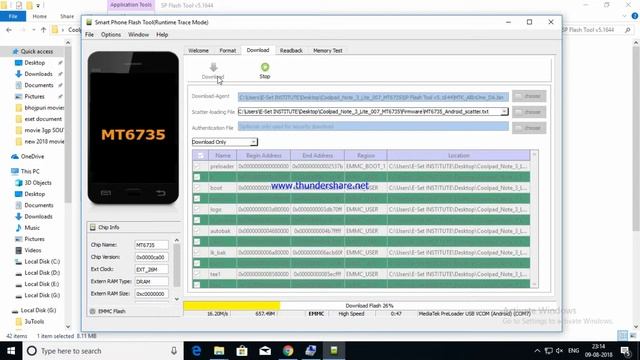Toggle the preloader row checkbox
Image resolution: width=640 pixels, height=360 pixels.
(197, 167)
